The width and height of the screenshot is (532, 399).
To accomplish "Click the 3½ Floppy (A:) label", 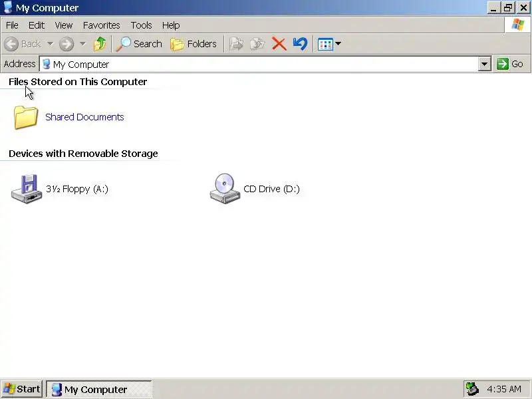I will pyautogui.click(x=77, y=189).
